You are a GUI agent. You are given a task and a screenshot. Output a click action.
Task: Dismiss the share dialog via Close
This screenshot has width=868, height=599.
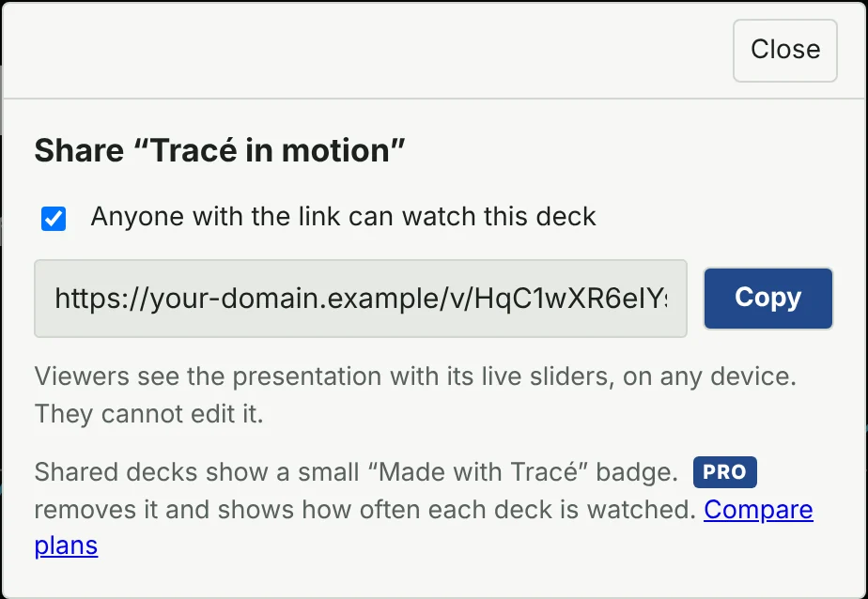(785, 51)
